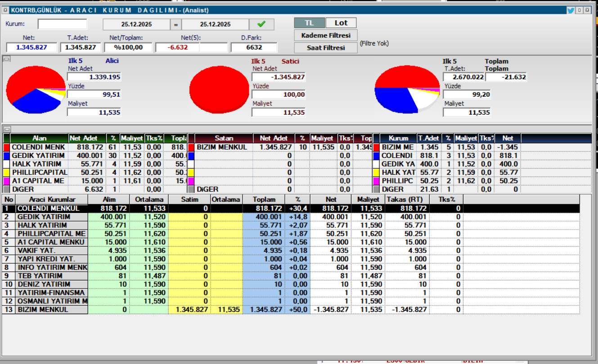
Task: Click the D.Fark value 6632
Action: 254,47
